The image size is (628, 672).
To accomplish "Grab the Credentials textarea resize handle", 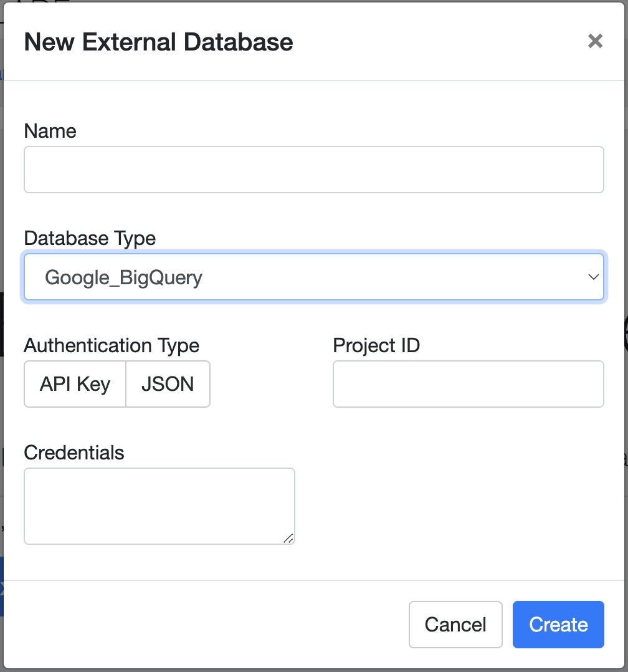I will tap(288, 538).
